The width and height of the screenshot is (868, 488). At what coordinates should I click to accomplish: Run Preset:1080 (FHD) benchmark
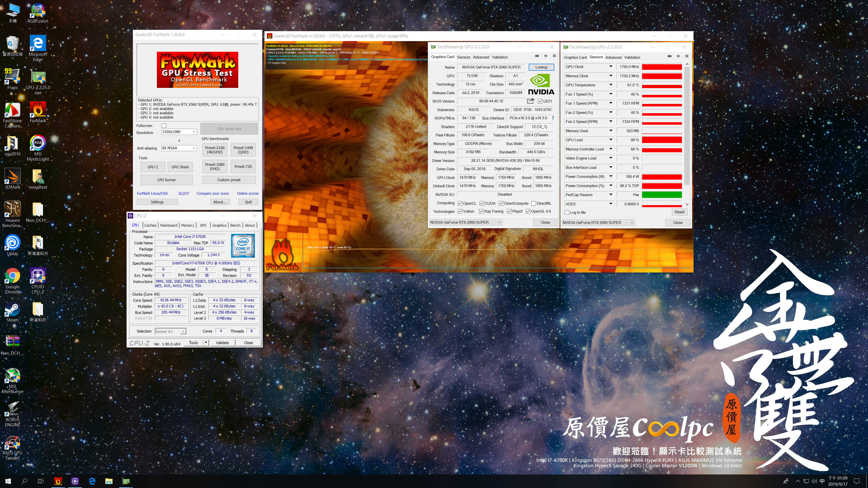click(215, 167)
